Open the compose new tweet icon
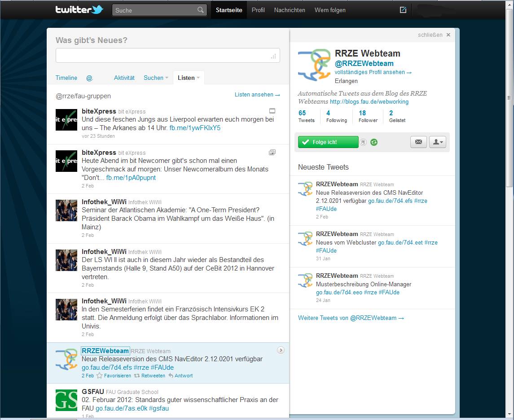 point(403,10)
